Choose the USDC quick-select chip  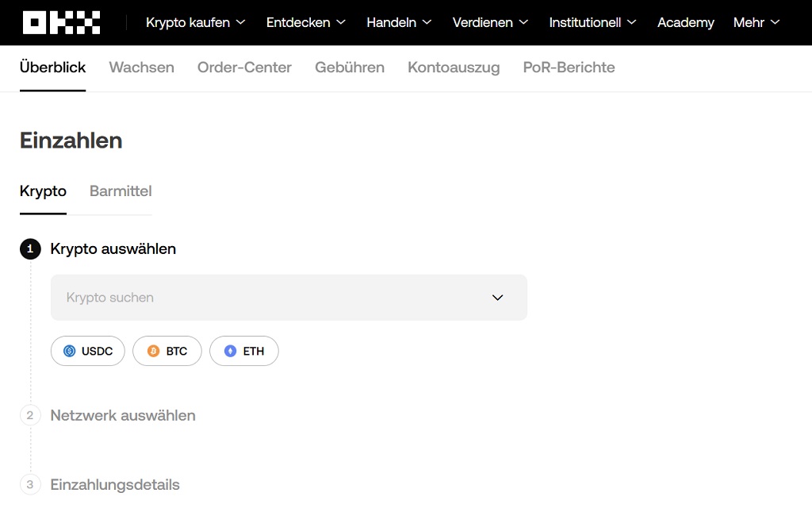pos(88,351)
